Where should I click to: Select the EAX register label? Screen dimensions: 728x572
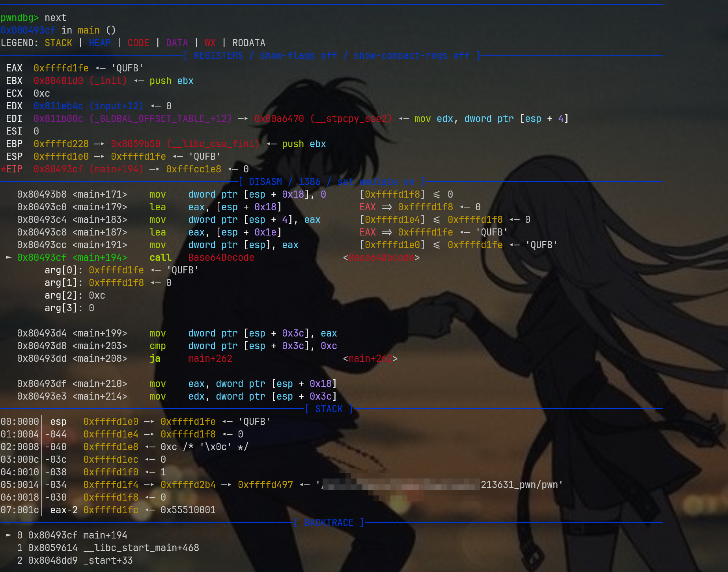coord(14,68)
